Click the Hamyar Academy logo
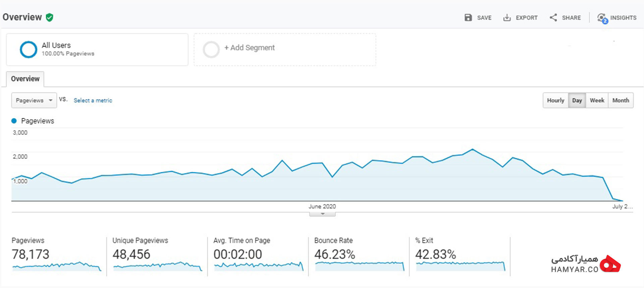Image resolution: width=644 pixels, height=288 pixels. click(586, 264)
